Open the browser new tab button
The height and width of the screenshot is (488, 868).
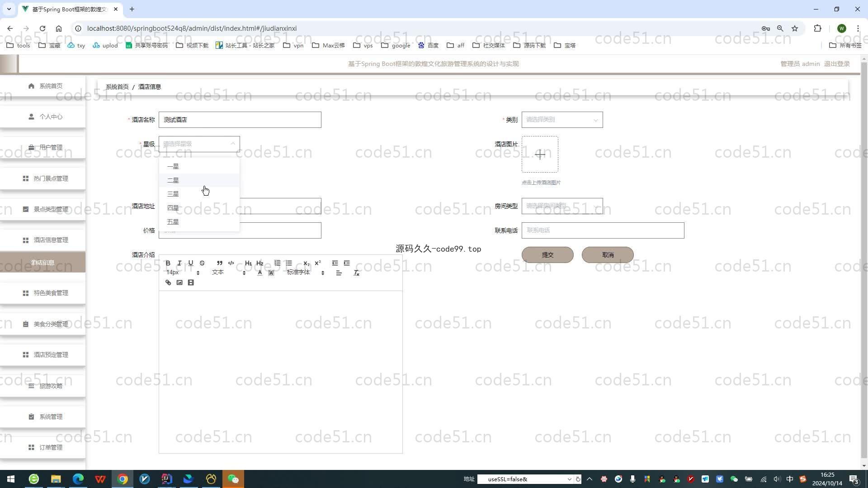pyautogui.click(x=132, y=9)
